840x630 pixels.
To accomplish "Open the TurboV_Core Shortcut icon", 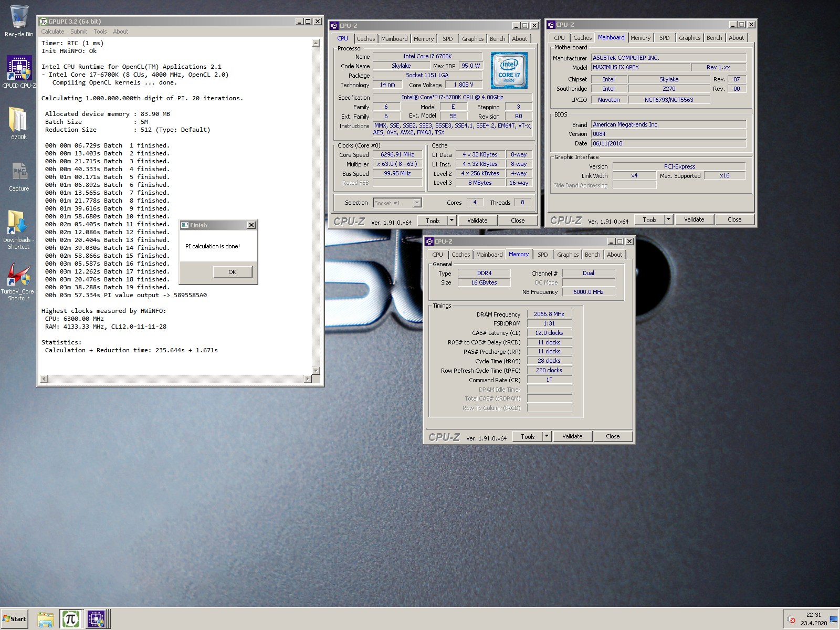I will (18, 281).
